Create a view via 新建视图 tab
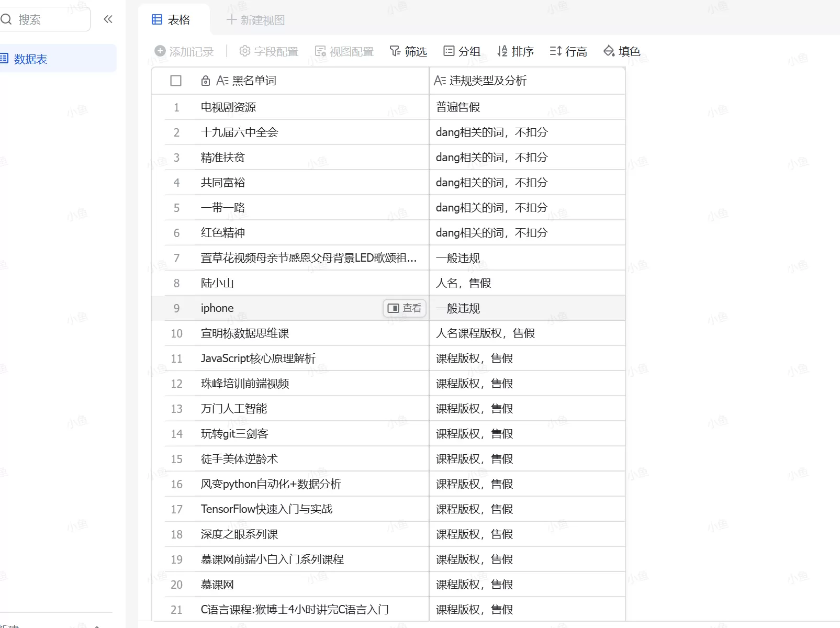 click(x=255, y=20)
